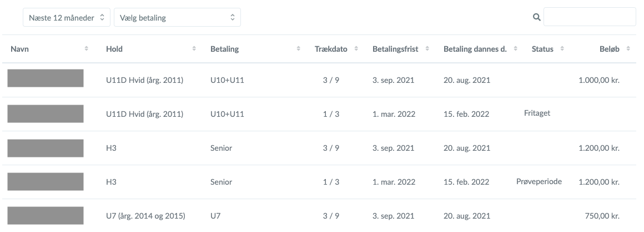The width and height of the screenshot is (644, 232).
Task: Click the search magnifier icon
Action: [x=536, y=17]
